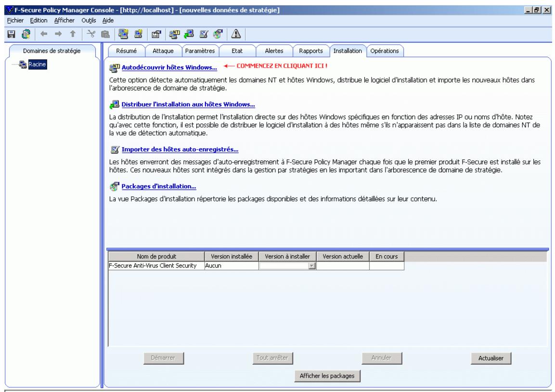This screenshot has width=555, height=392.
Task: Switch to the Paramètres tab
Action: (x=200, y=51)
